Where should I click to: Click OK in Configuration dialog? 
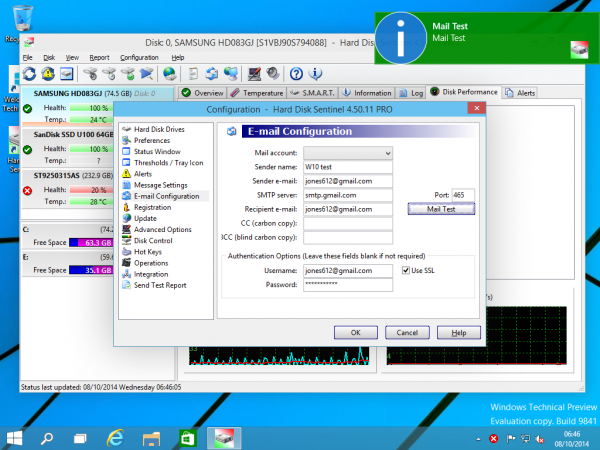point(355,333)
